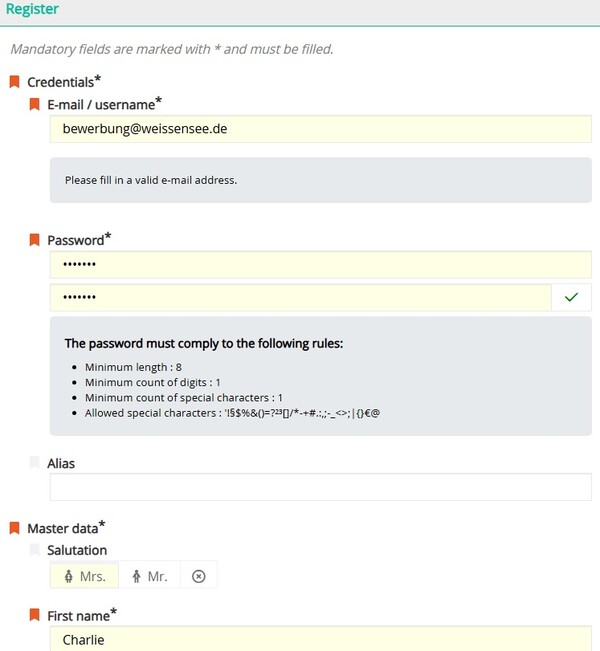Click the orange bookmark icon beside Credentials

pos(14,82)
